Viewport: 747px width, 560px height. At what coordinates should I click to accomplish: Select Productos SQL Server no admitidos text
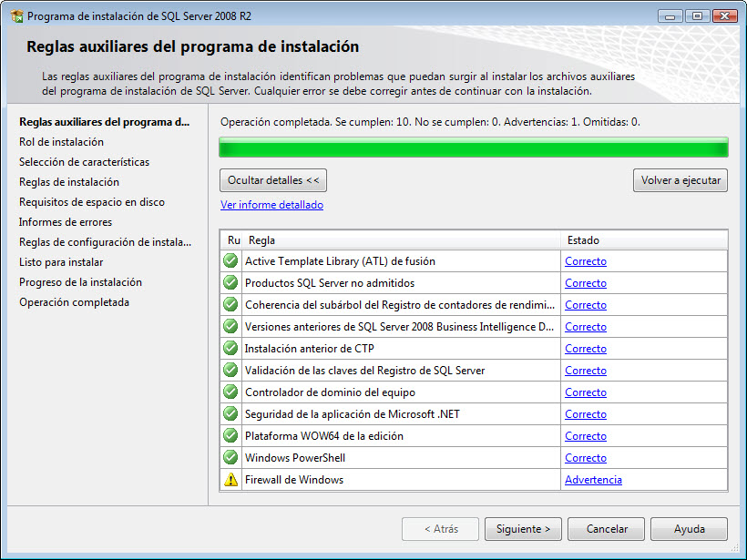point(330,283)
